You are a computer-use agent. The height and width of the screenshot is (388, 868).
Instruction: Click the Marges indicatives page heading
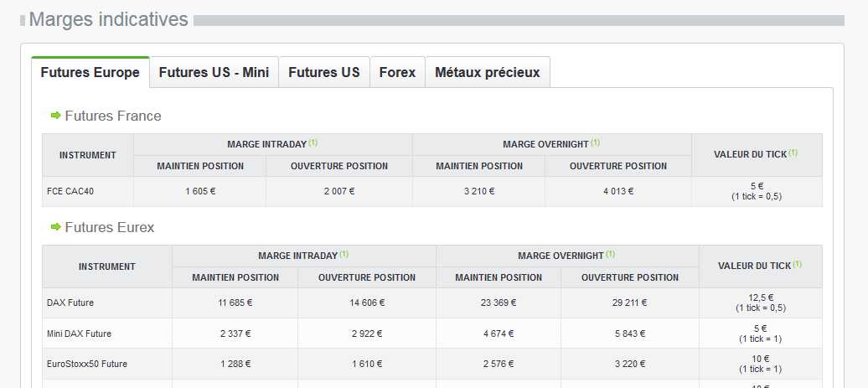coord(108,19)
